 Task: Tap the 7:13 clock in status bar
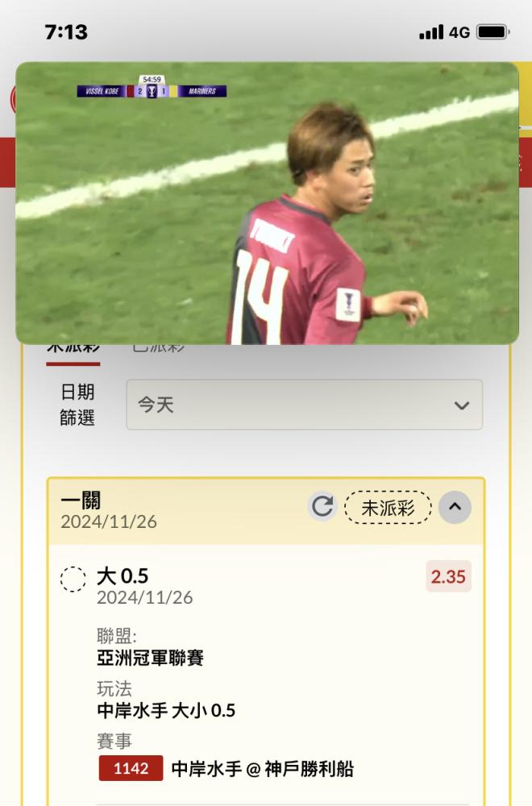point(66,32)
